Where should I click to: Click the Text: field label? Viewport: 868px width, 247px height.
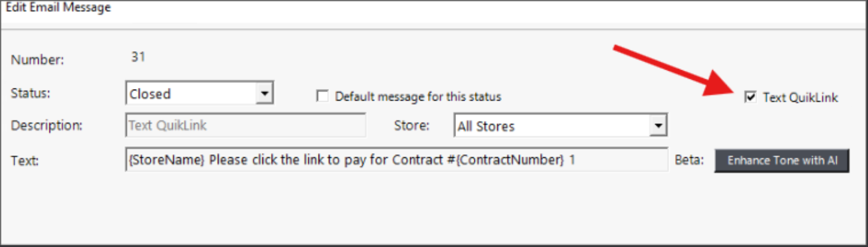25,162
